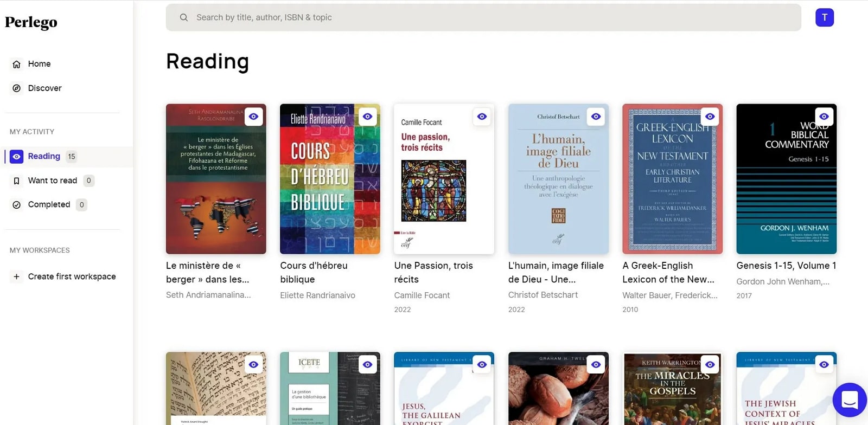Open Discover page

[44, 88]
